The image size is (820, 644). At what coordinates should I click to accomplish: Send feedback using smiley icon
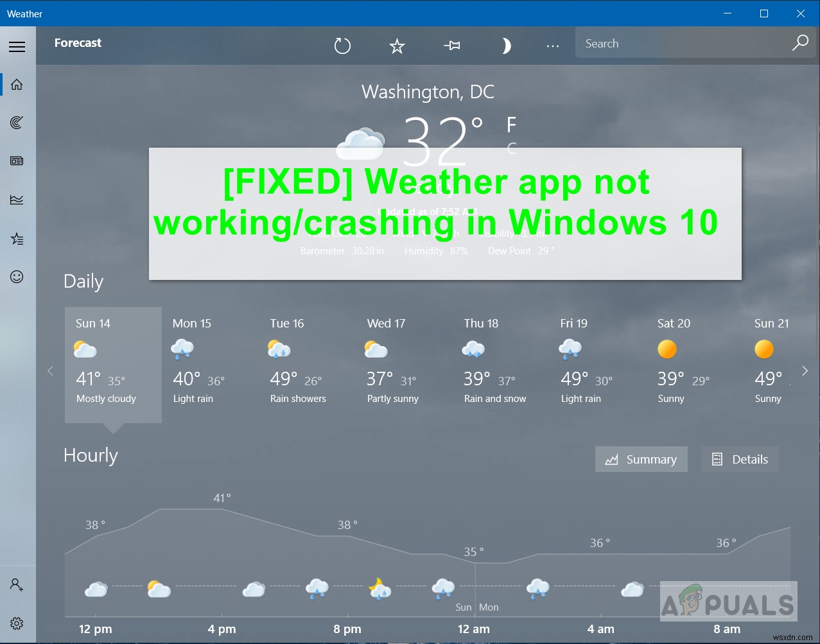click(17, 277)
